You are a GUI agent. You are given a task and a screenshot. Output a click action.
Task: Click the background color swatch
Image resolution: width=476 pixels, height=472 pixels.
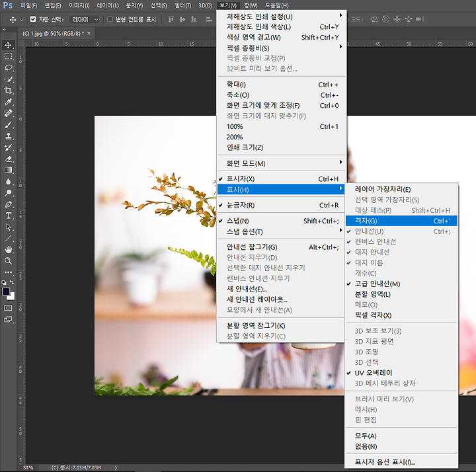(x=12, y=297)
